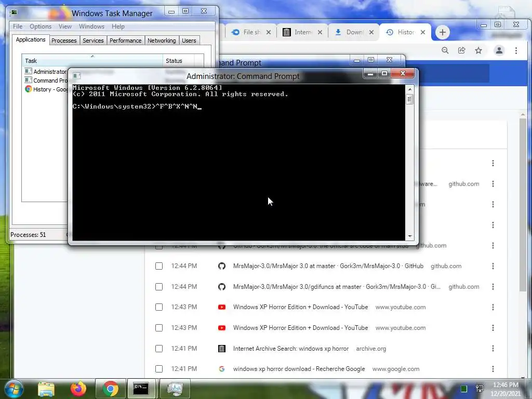
Task: Click GitHub favicon on gdifuncs entry
Action: 221,287
